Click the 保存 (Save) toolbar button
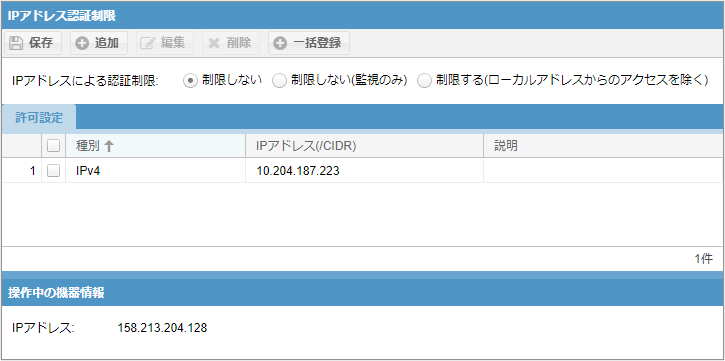 point(32,43)
